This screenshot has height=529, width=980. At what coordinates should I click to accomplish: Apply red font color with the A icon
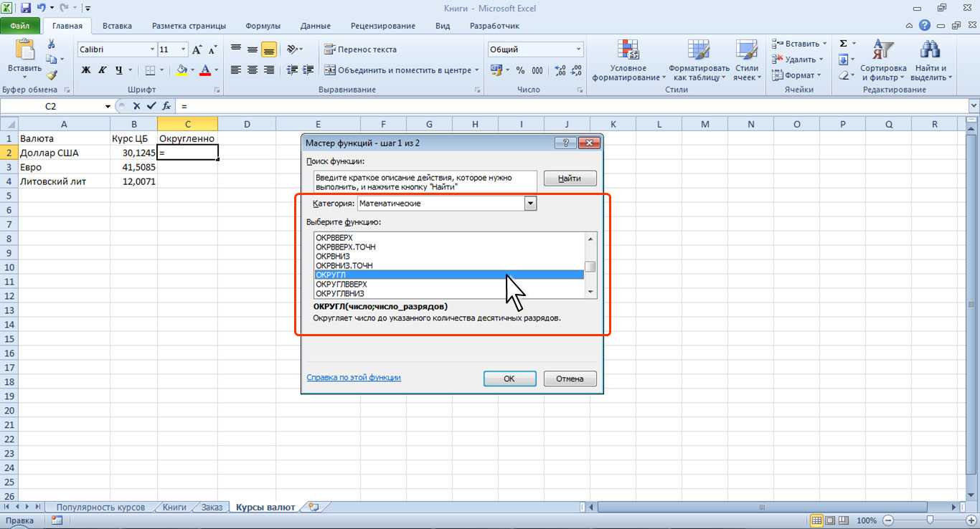[x=206, y=70]
